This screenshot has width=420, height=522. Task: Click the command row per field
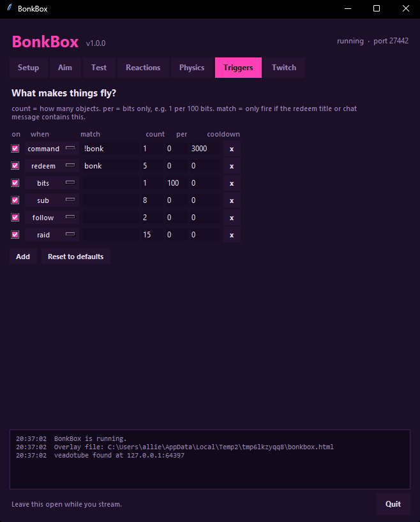pyautogui.click(x=177, y=149)
